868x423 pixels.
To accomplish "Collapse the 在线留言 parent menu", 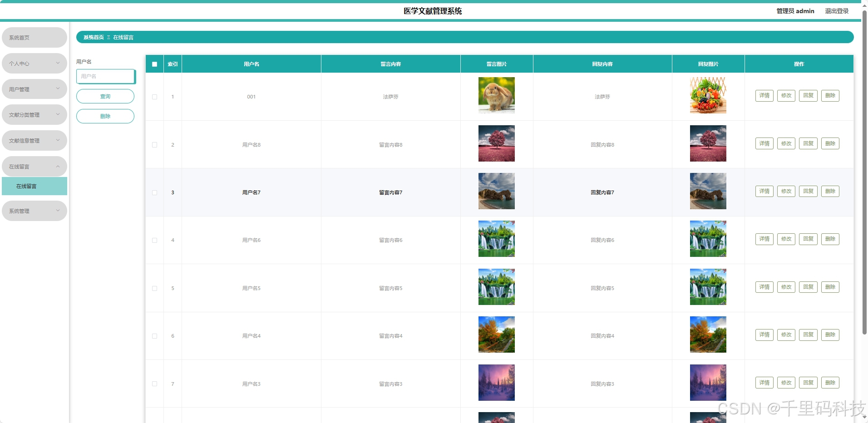I will pos(35,167).
